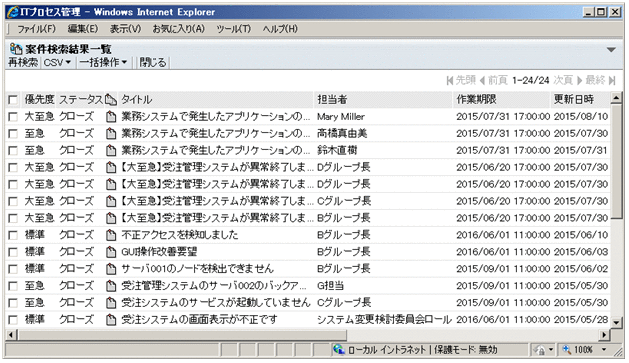Open the お気に入り(A) menu
This screenshot has width=629, height=363.
point(179,29)
